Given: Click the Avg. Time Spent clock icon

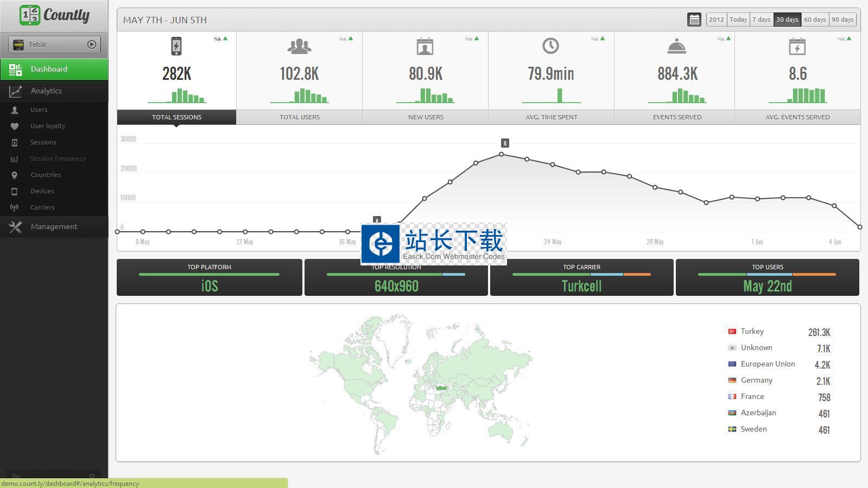Looking at the screenshot, I should [x=550, y=46].
